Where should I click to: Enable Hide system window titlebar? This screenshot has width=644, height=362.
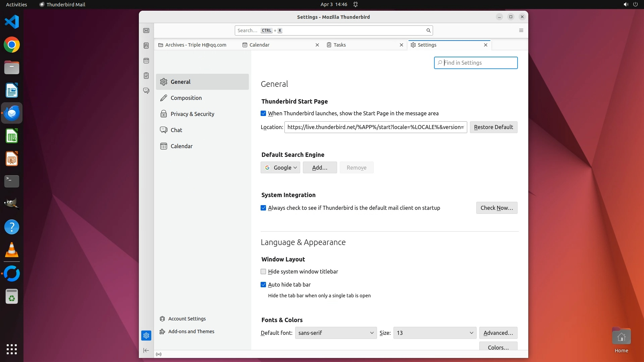(x=263, y=272)
